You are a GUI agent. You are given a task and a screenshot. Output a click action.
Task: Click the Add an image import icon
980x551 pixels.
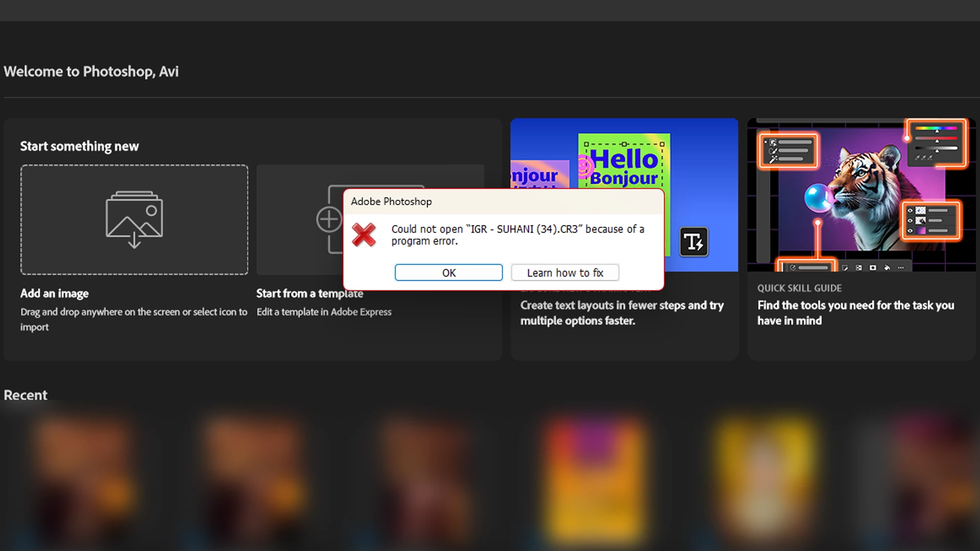point(134,220)
